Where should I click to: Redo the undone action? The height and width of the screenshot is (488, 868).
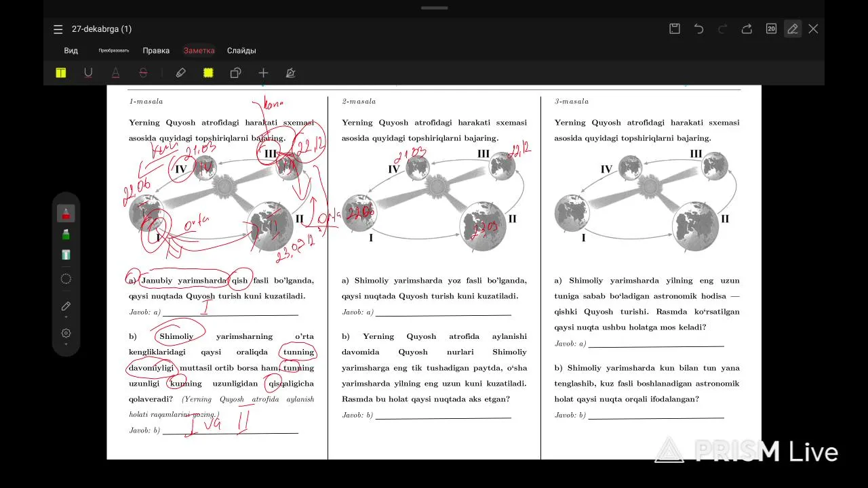click(723, 28)
